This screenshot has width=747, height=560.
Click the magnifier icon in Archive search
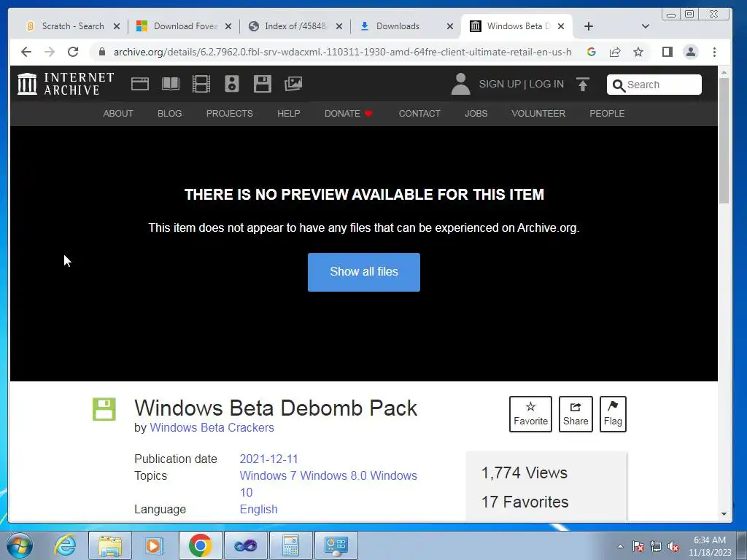pyautogui.click(x=619, y=85)
